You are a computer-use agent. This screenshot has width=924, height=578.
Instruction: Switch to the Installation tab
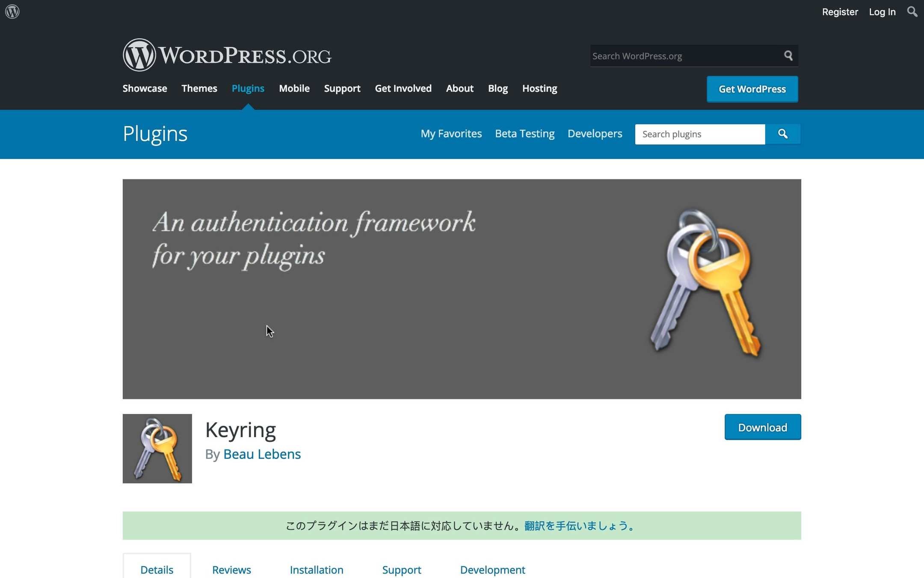[x=316, y=569]
